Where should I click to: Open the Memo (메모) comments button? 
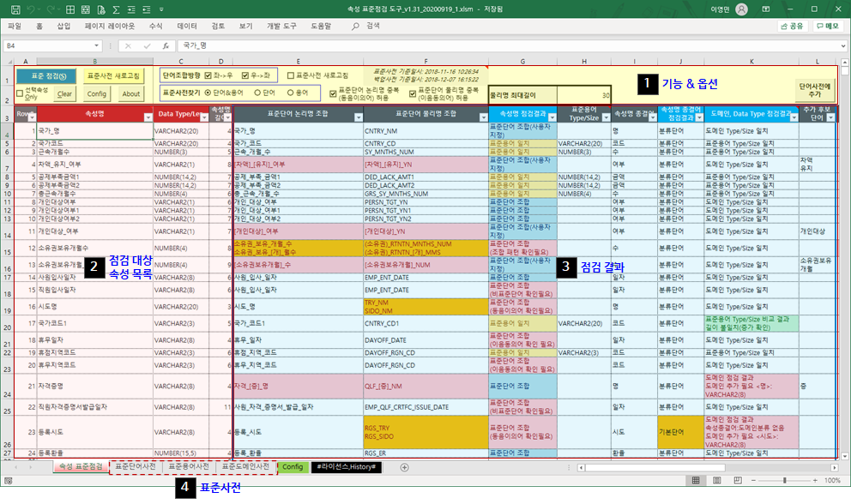pos(828,26)
